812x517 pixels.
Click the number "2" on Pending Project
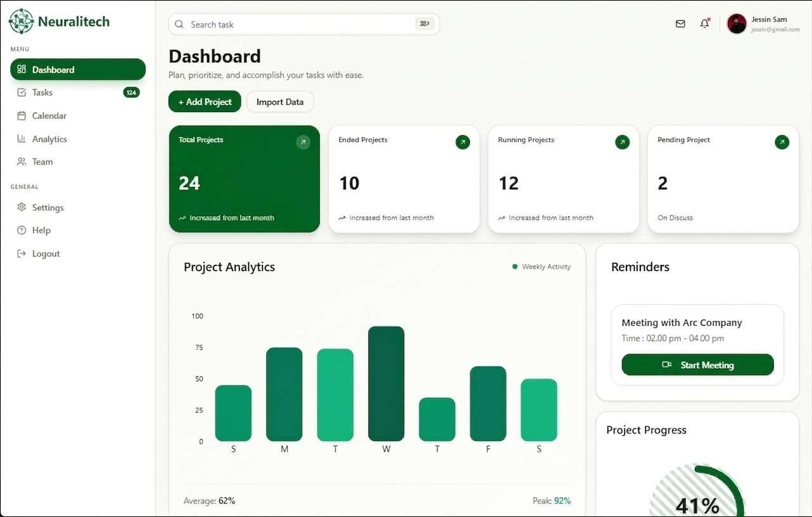coord(663,184)
